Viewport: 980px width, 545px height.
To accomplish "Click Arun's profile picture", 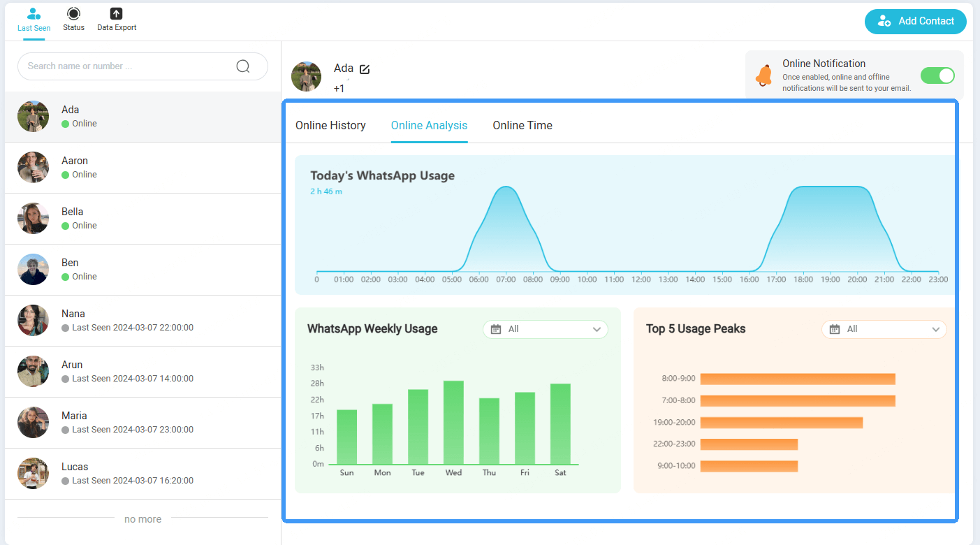I will [33, 372].
